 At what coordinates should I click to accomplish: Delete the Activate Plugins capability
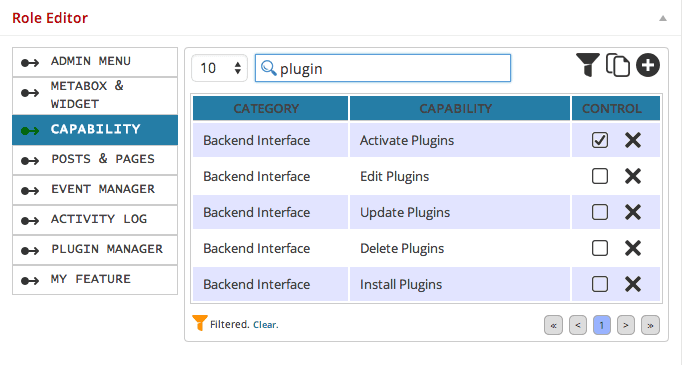pyautogui.click(x=633, y=140)
